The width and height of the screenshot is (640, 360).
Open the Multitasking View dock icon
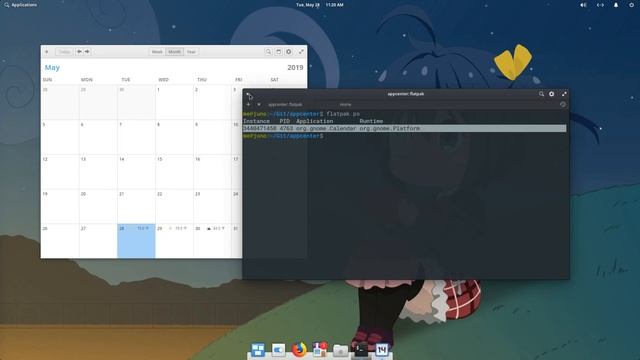click(258, 350)
